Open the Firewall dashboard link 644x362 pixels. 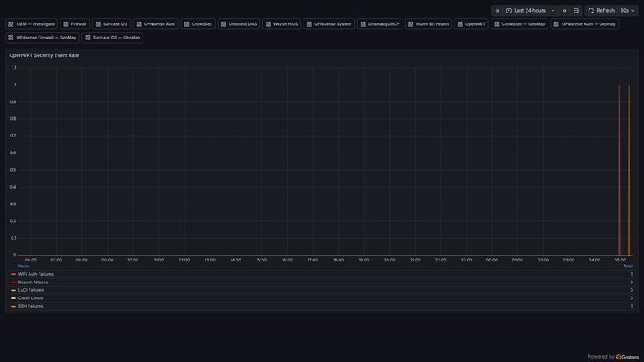75,24
